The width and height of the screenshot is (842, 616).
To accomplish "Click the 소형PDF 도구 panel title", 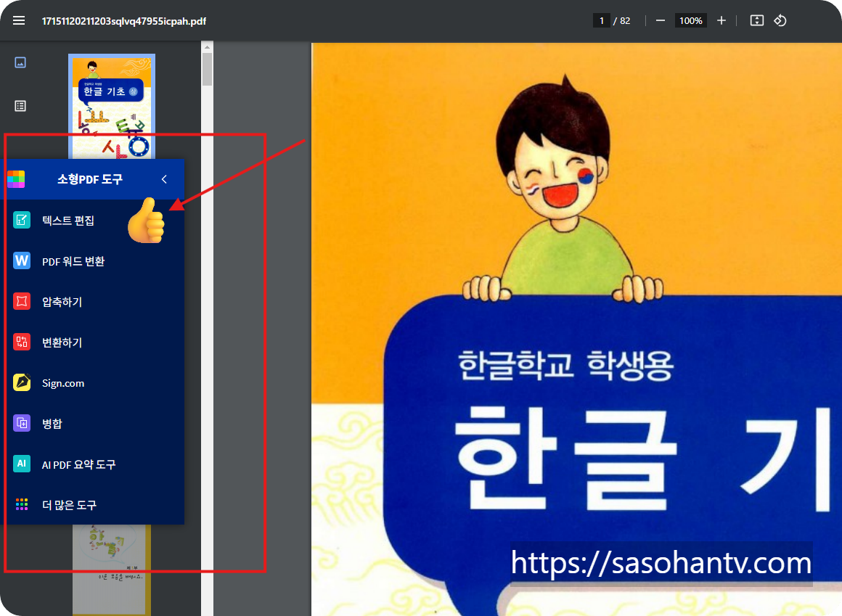I will (90, 179).
